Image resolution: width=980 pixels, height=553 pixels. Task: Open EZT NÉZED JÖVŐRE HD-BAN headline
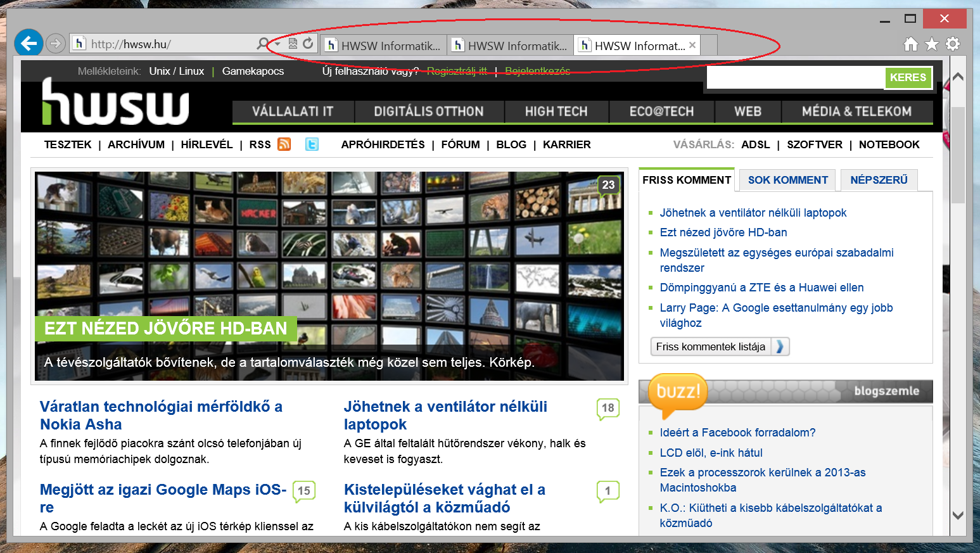[x=166, y=328]
